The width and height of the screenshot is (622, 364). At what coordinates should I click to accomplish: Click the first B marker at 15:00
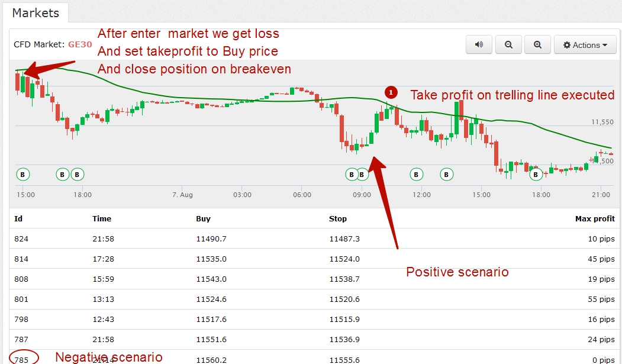coord(22,175)
